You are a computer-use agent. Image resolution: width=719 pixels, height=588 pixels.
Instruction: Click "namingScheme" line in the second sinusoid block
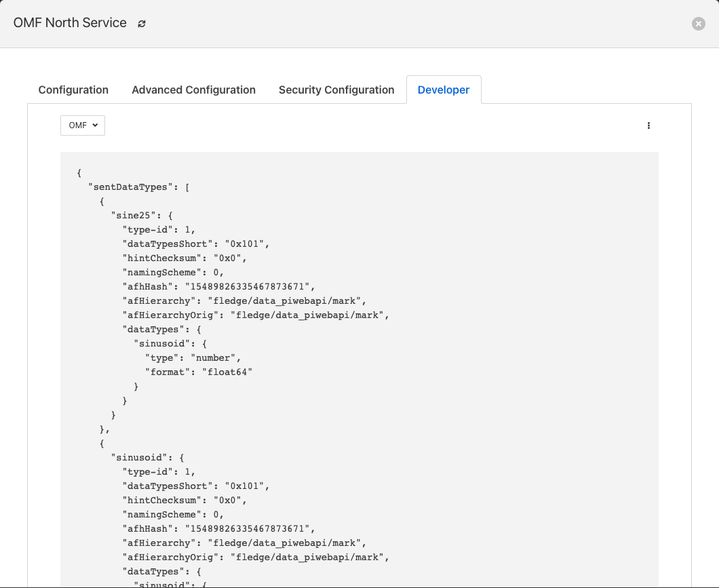172,515
